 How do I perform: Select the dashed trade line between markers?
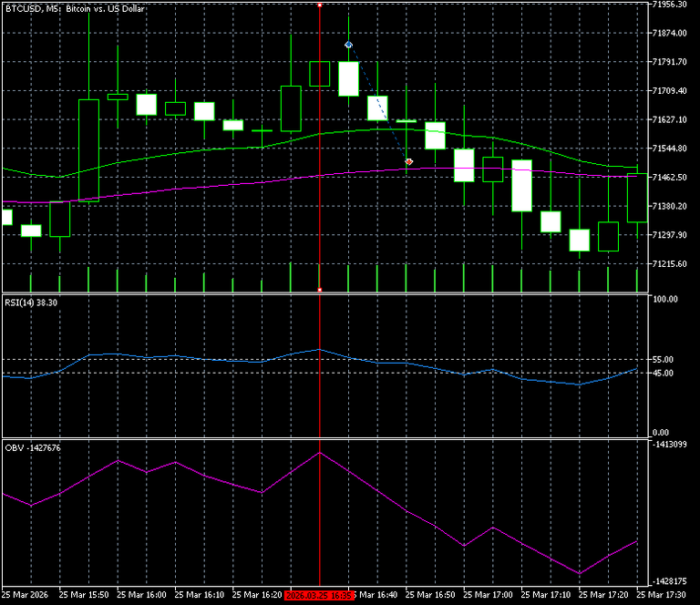pos(378,103)
